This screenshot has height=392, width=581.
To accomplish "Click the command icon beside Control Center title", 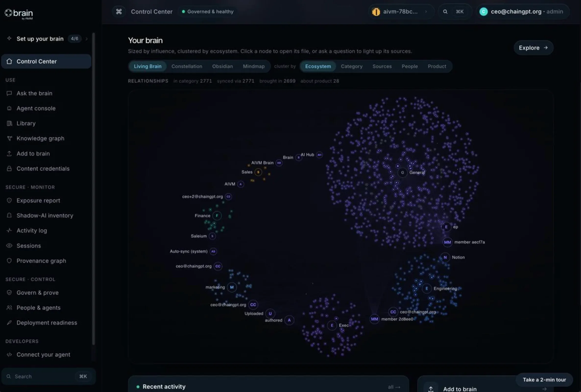I will point(119,12).
